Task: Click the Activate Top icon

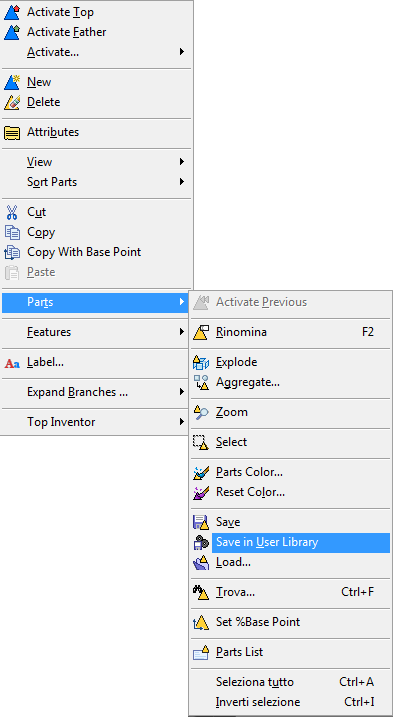Action: pyautogui.click(x=12, y=12)
